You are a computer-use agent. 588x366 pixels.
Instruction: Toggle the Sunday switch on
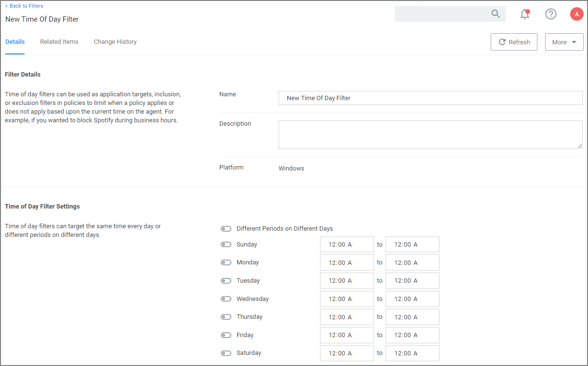click(x=226, y=245)
